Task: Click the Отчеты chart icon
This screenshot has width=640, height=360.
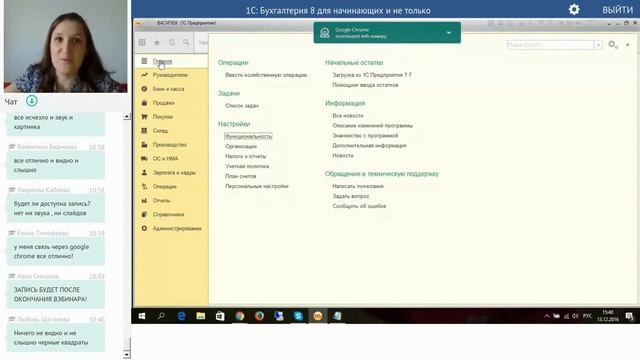Action: click(x=144, y=200)
